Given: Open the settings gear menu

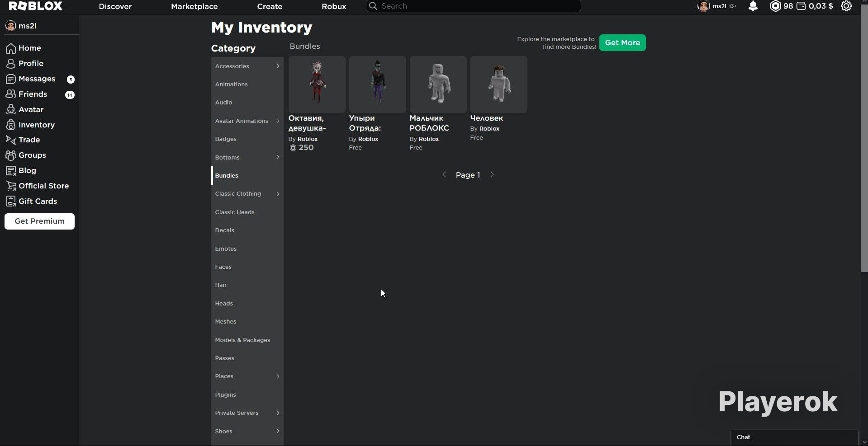Looking at the screenshot, I should 846,6.
